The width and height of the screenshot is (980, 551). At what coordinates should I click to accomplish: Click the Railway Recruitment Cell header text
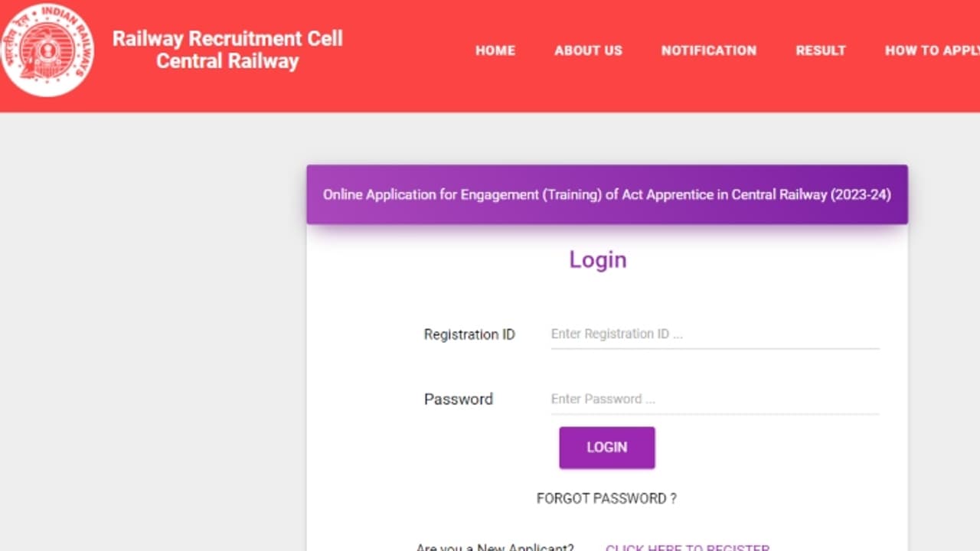pos(227,50)
